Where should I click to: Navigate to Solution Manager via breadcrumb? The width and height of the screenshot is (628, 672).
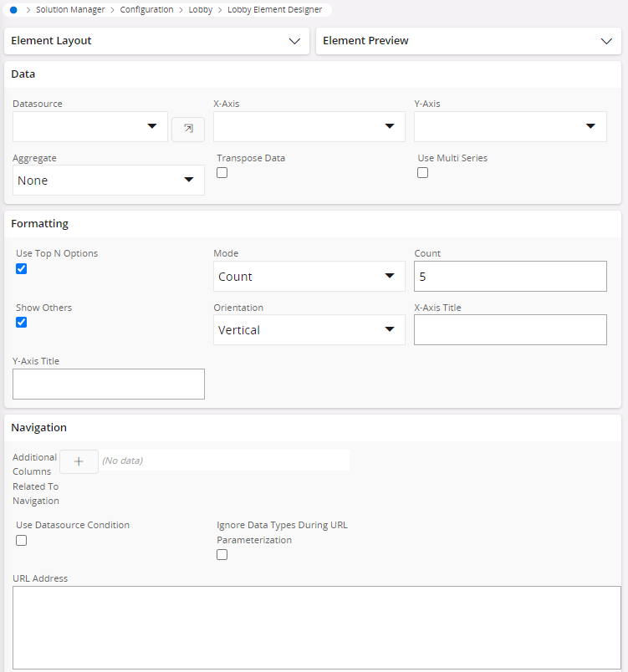[x=70, y=9]
